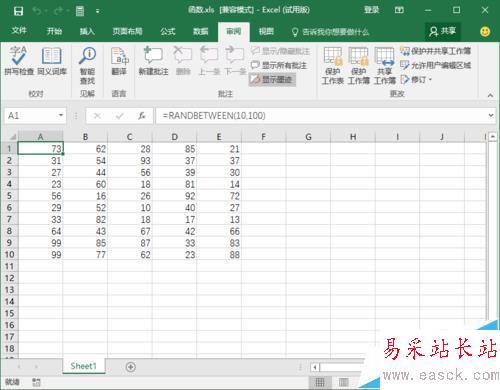Screen dimensions: 500x390
Task: Open 同义词库 thesaurus
Action: point(52,60)
